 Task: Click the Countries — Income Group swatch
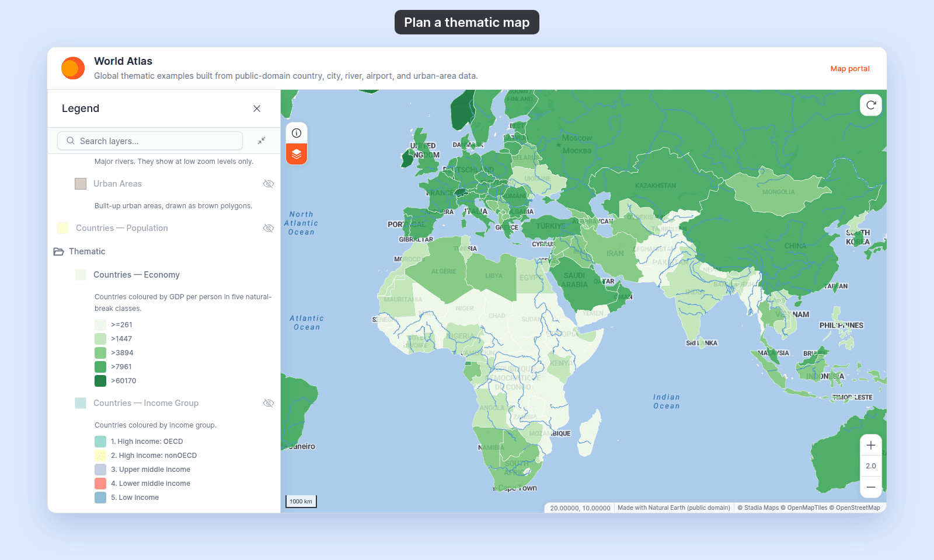81,403
